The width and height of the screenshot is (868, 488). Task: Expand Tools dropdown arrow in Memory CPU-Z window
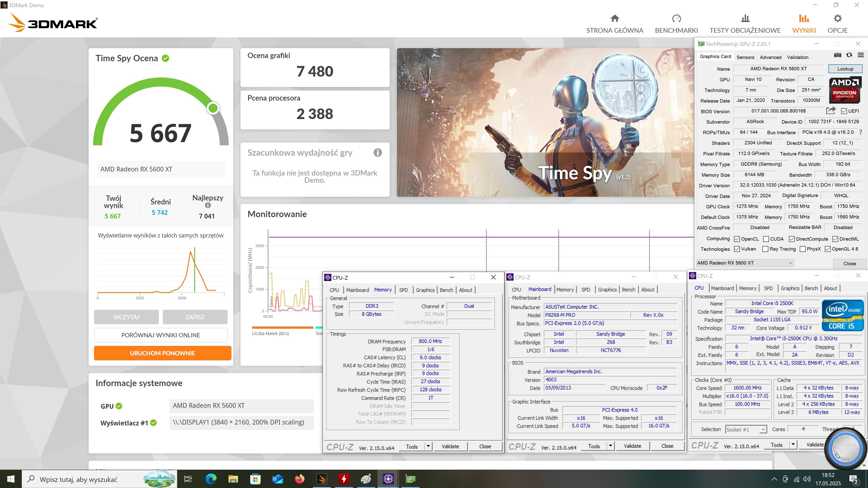428,446
